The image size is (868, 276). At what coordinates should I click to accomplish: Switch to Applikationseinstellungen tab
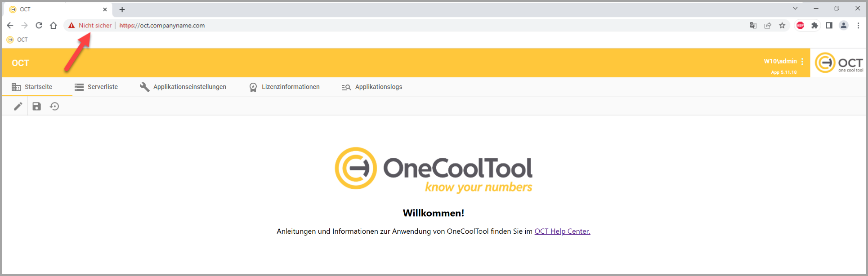[x=183, y=87]
